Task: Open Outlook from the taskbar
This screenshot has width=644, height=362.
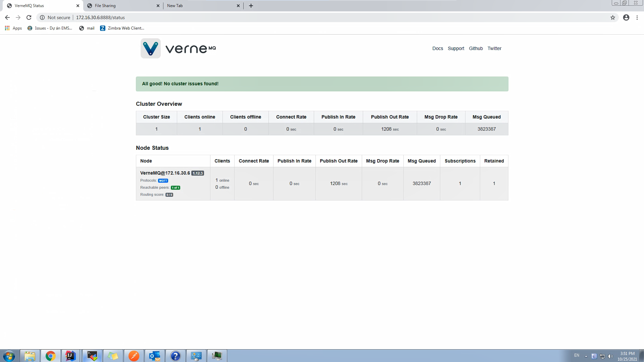Action: click(x=155, y=356)
